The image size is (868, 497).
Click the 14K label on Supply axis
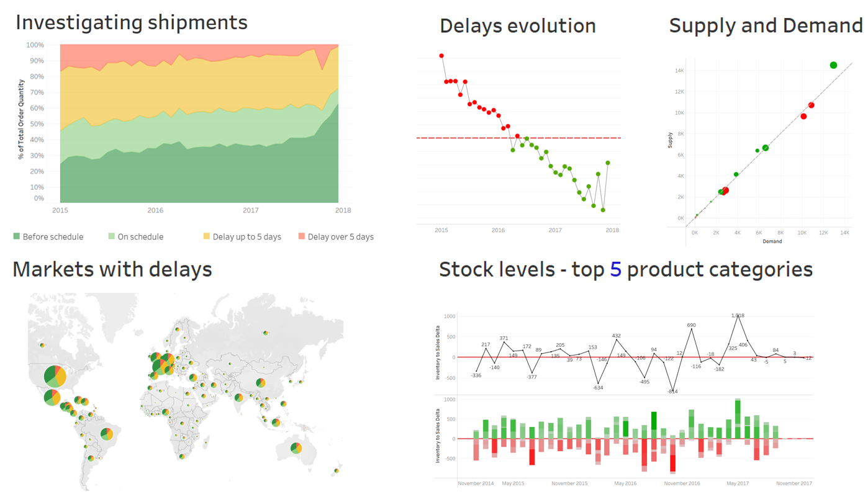point(679,71)
